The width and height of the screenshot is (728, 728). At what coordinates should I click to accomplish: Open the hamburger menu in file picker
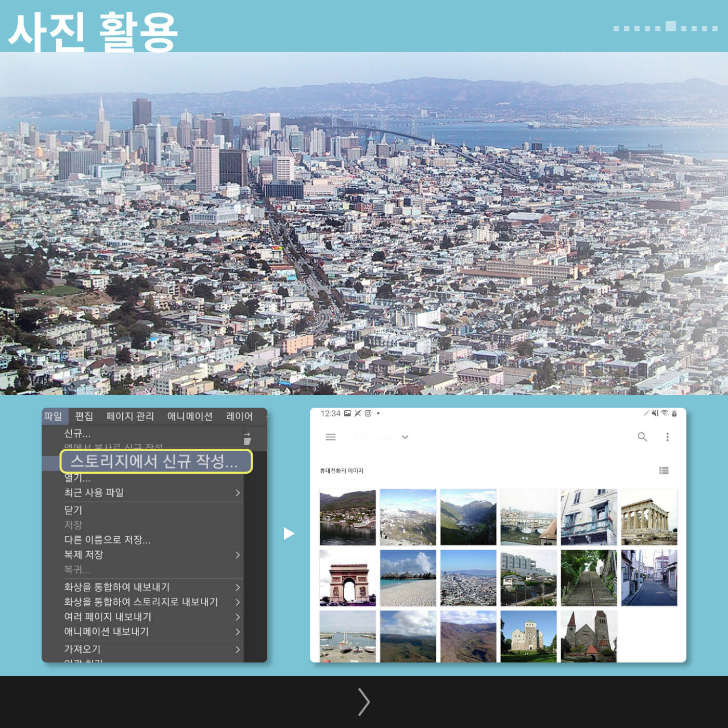coord(330,437)
